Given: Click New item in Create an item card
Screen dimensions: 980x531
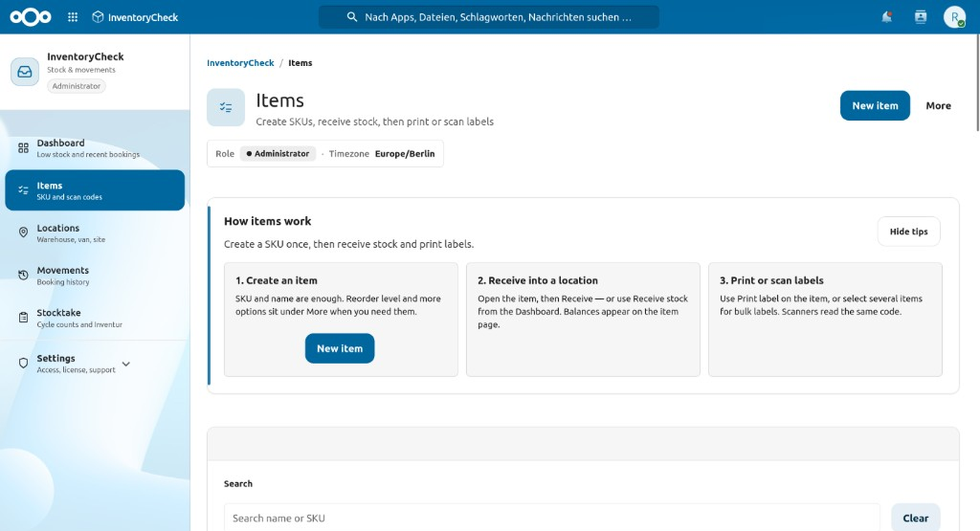Looking at the screenshot, I should click(340, 348).
